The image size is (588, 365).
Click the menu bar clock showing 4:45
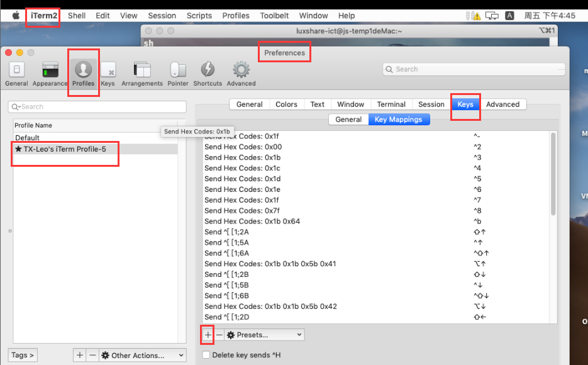coord(550,16)
